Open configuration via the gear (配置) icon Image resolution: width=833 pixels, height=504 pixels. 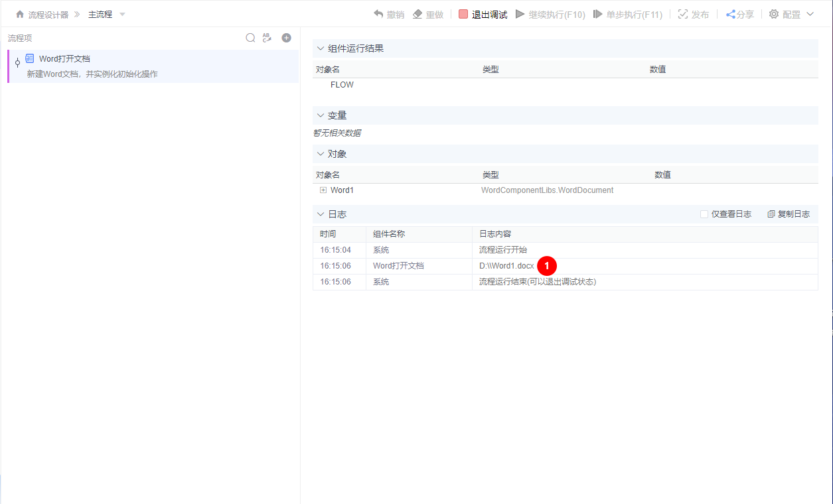coord(774,13)
